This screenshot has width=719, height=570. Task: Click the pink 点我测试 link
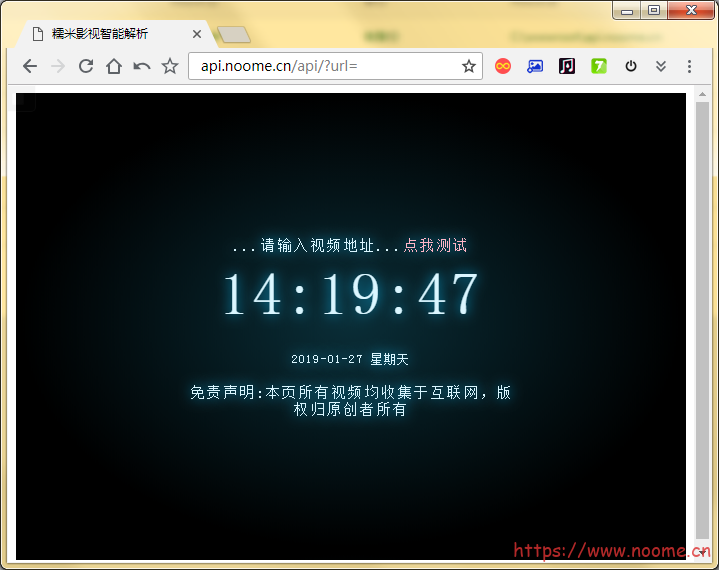[435, 245]
